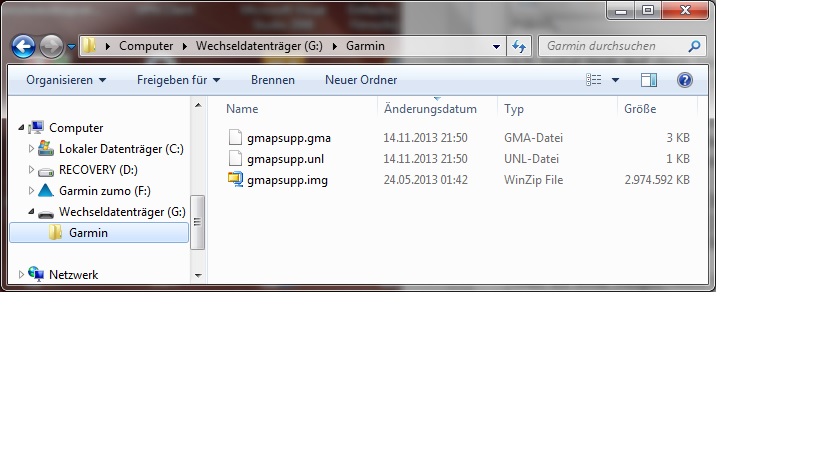Click the navigation pane vertical scrollbar
The height and width of the screenshot is (460, 819).
pyautogui.click(x=198, y=220)
